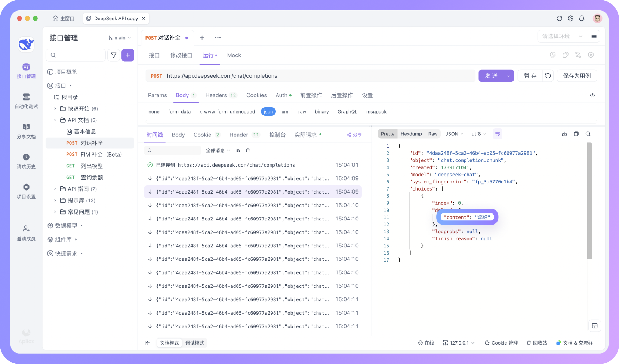Click the refresh icon in title bar
The width and height of the screenshot is (619, 364).
tap(560, 18)
